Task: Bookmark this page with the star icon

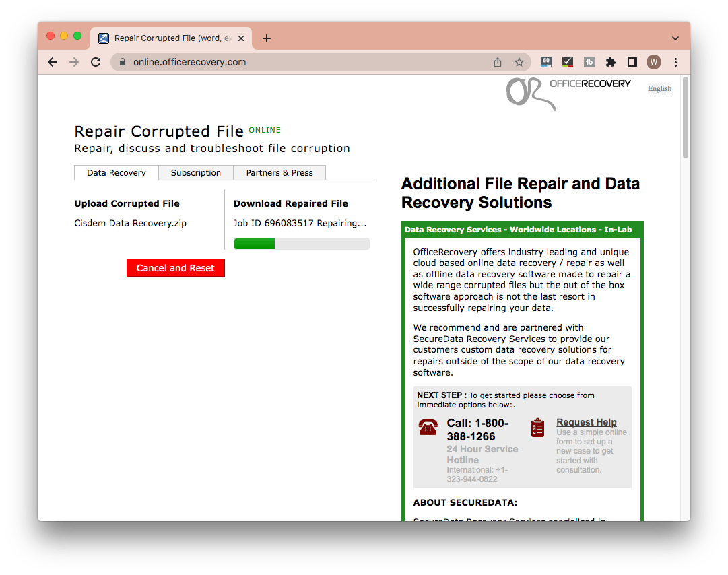Action: [x=519, y=62]
